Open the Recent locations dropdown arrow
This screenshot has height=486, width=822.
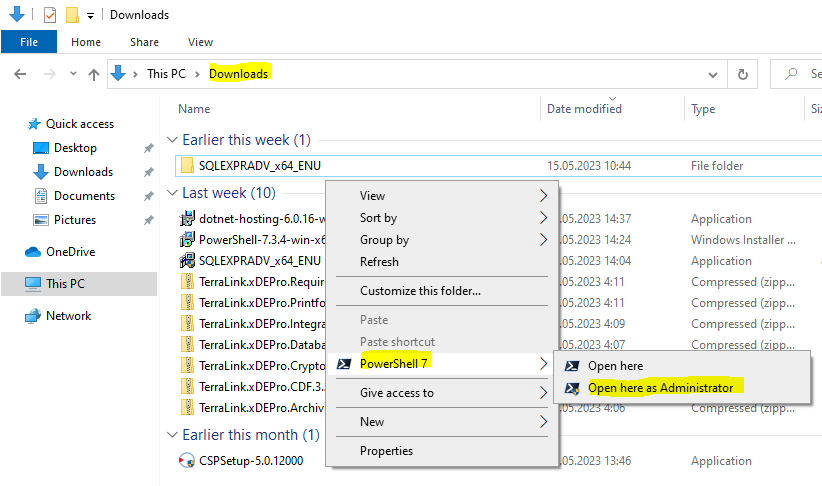(73, 74)
